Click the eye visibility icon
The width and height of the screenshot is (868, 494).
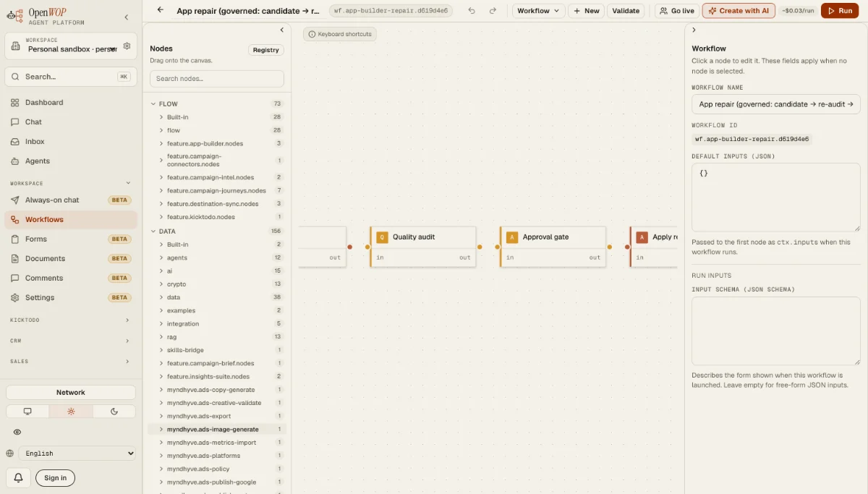pyautogui.click(x=17, y=432)
